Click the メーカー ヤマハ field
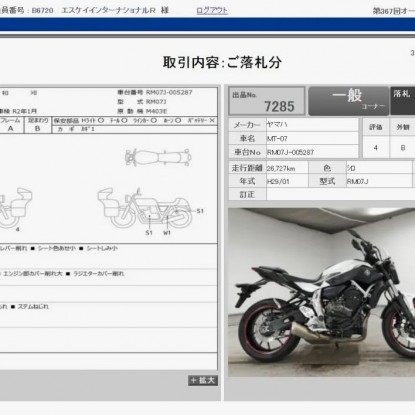Image resolution: width=415 pixels, height=415 pixels. (312, 125)
